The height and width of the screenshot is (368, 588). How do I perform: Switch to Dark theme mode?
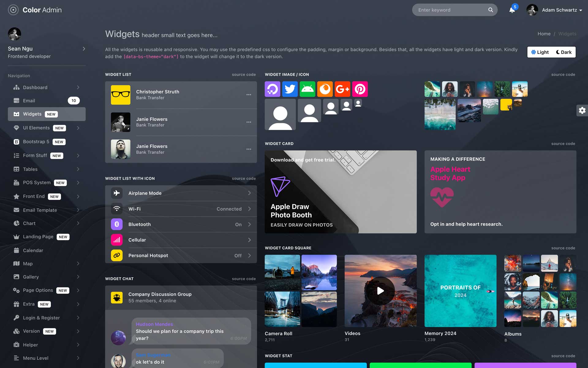point(564,52)
